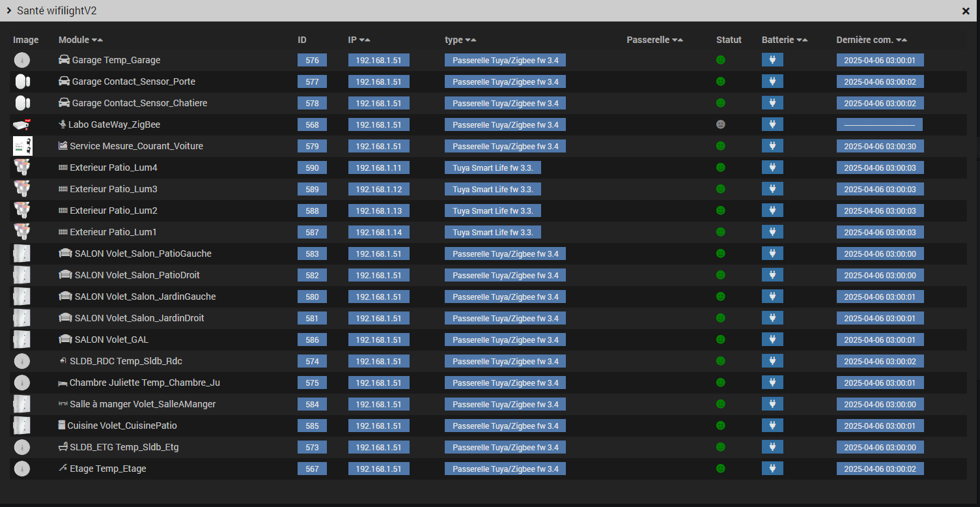980x507 pixels.
Task: Click the shutter switch image for SALON Volet_GAL
Action: click(21, 340)
